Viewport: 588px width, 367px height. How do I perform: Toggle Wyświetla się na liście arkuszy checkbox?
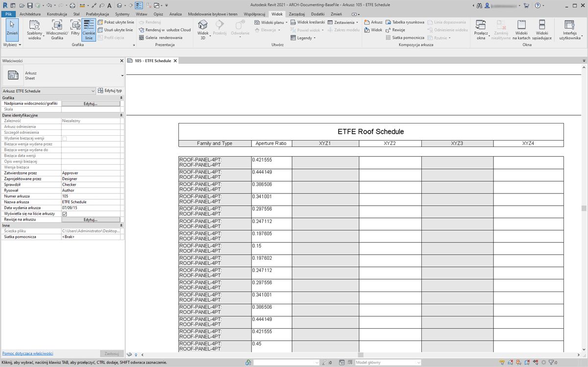click(64, 214)
